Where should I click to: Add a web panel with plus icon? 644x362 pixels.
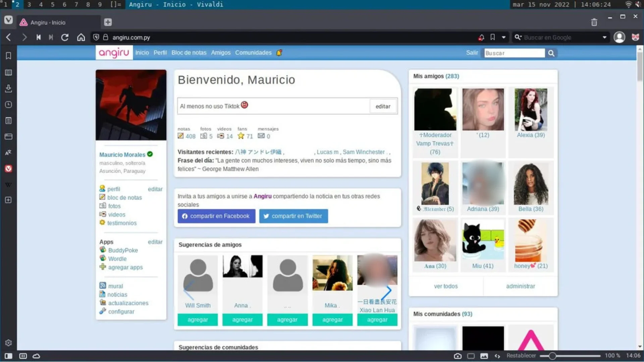tap(8, 200)
